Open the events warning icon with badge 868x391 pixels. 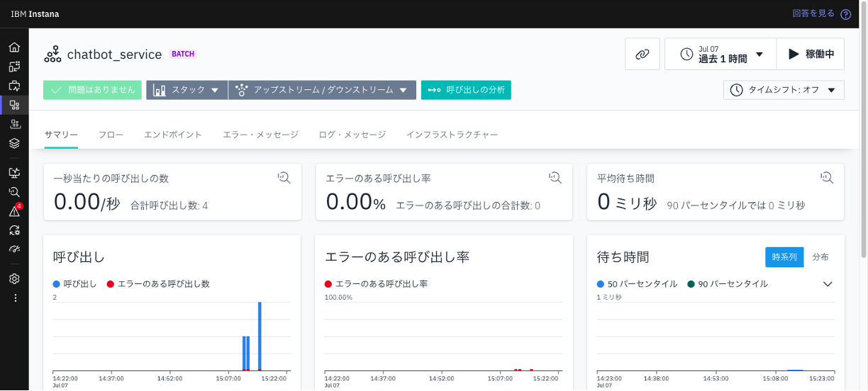pyautogui.click(x=15, y=210)
